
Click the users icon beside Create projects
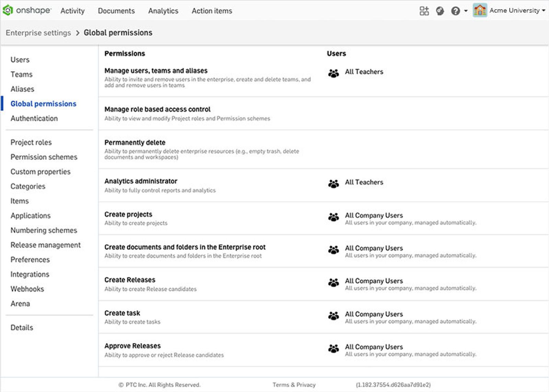click(333, 217)
